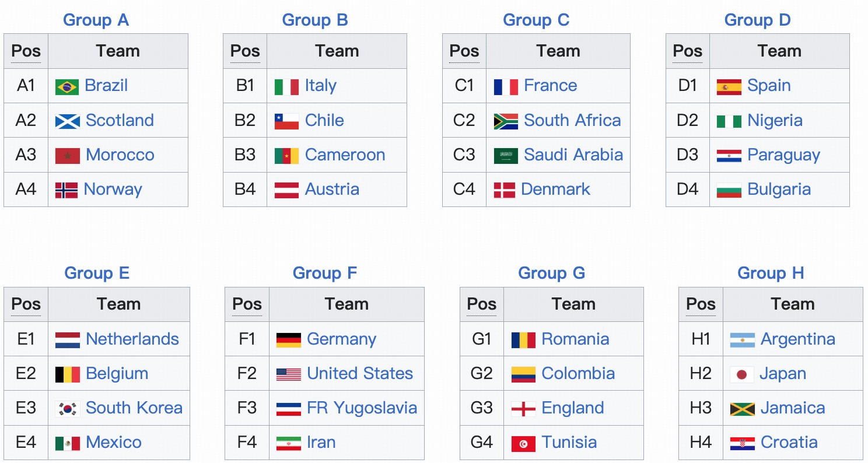Click the Scotland flag icon
The height and width of the screenshot is (463, 868).
(x=68, y=121)
